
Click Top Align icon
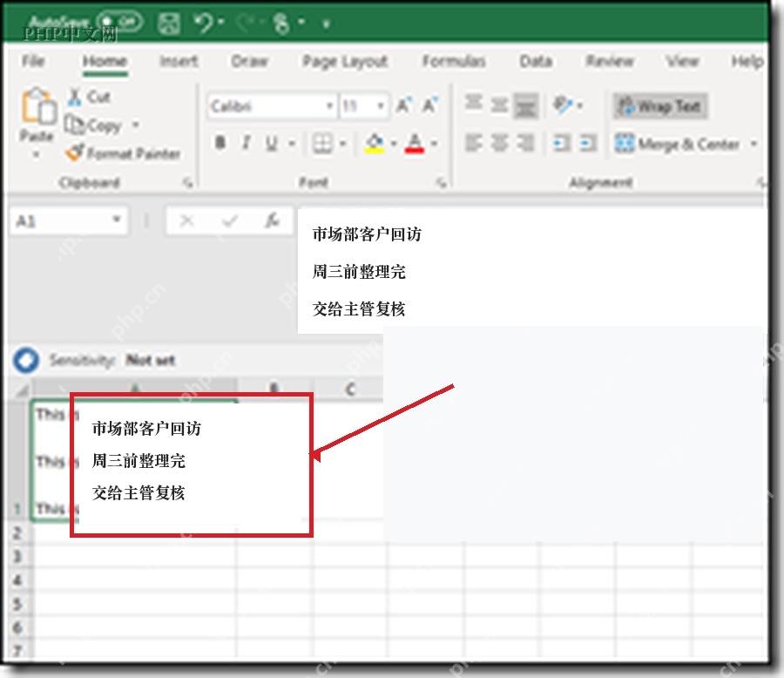point(473,104)
